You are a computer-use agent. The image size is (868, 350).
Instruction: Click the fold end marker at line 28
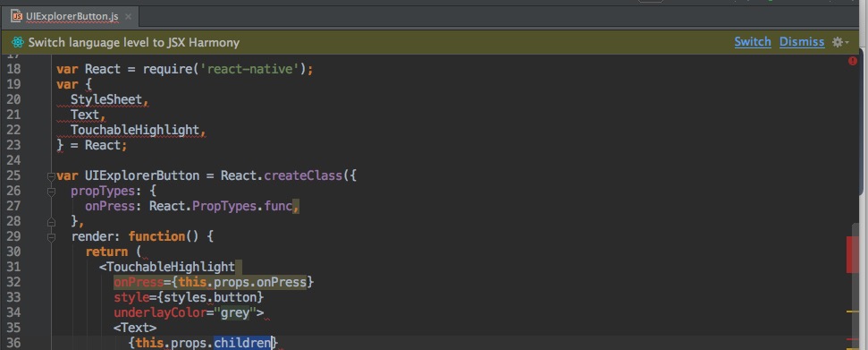[x=51, y=222]
